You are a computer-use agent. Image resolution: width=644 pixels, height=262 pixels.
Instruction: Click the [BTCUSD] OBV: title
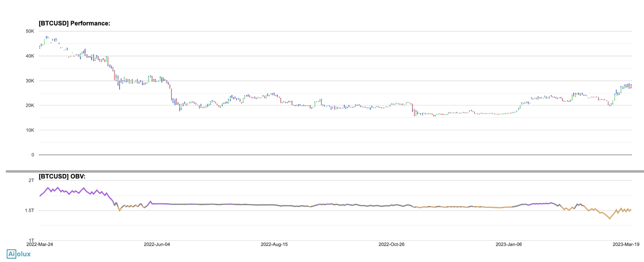(62, 176)
